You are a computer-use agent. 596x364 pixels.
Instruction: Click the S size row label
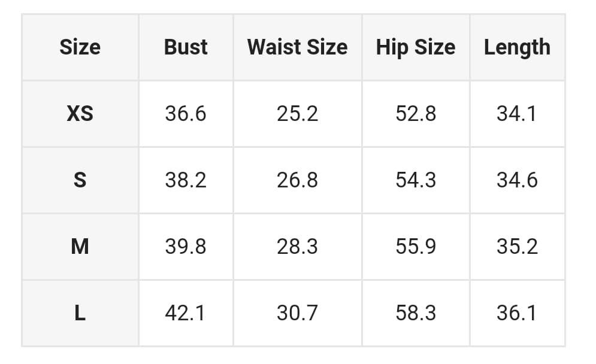pyautogui.click(x=80, y=180)
